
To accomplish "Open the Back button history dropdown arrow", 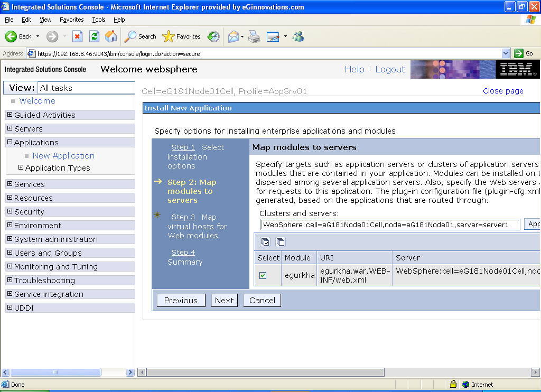I will [38, 36].
